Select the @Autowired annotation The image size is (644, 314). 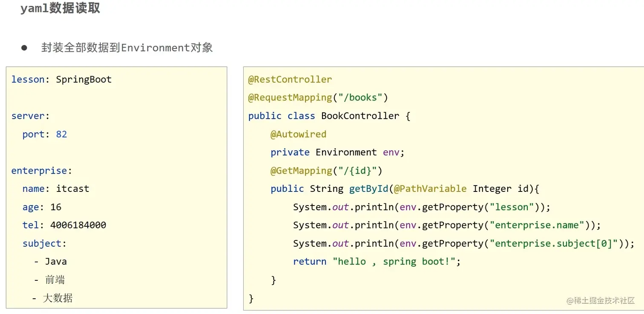[298, 134]
